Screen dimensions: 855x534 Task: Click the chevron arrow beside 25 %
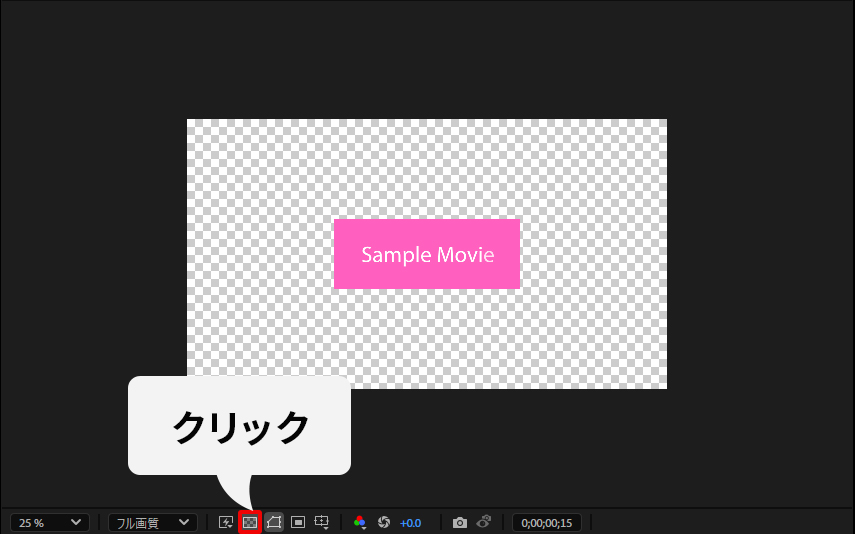tap(76, 523)
